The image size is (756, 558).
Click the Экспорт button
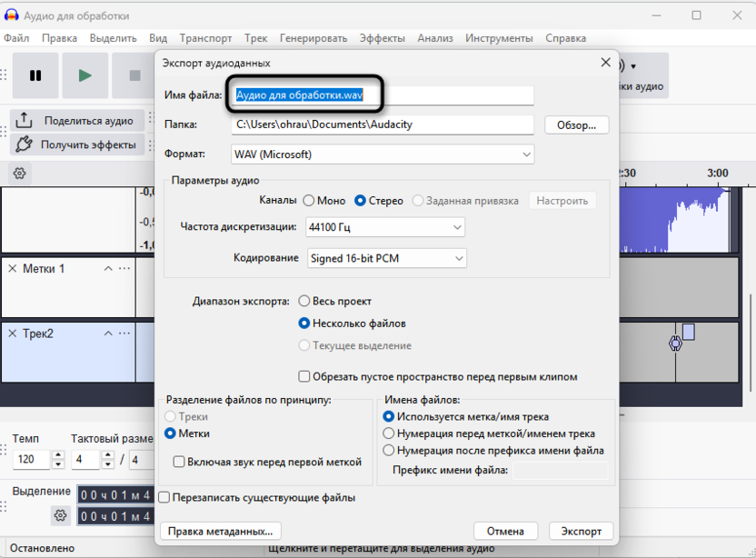581,531
